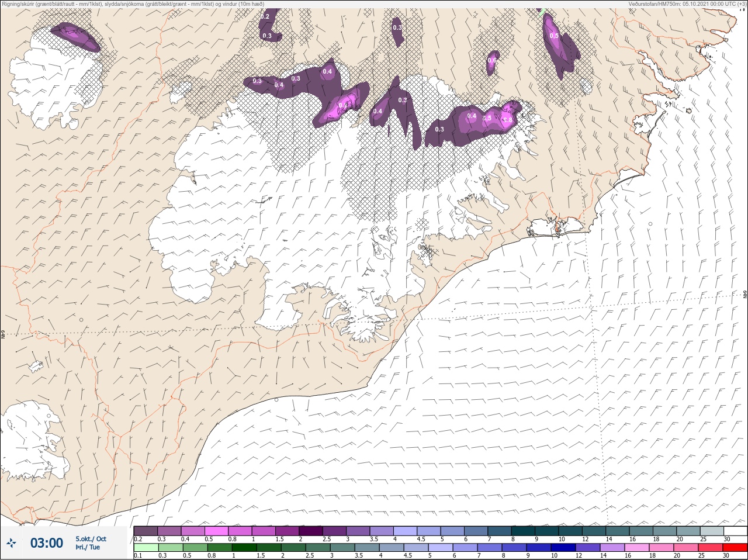Screen dimensions: 748x560
Task: Click the 0.2 contour label at the map top
Action: point(265,17)
